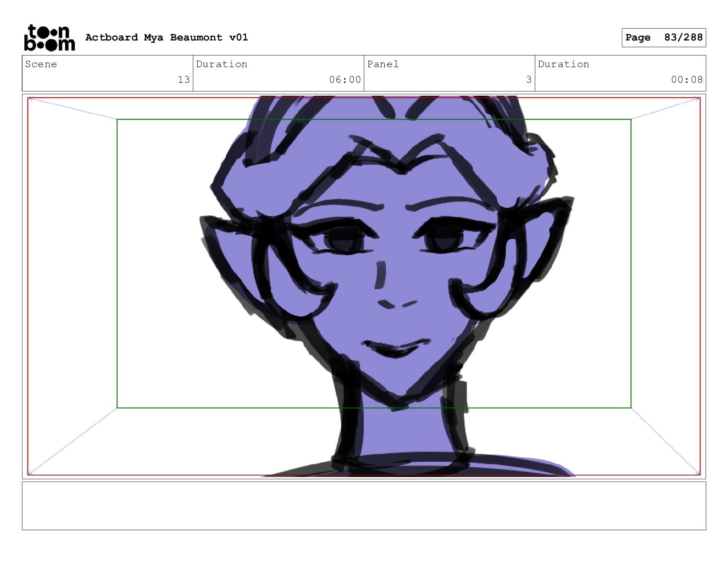Click the 'Scene' label
This screenshot has width=728, height=563.
point(41,64)
